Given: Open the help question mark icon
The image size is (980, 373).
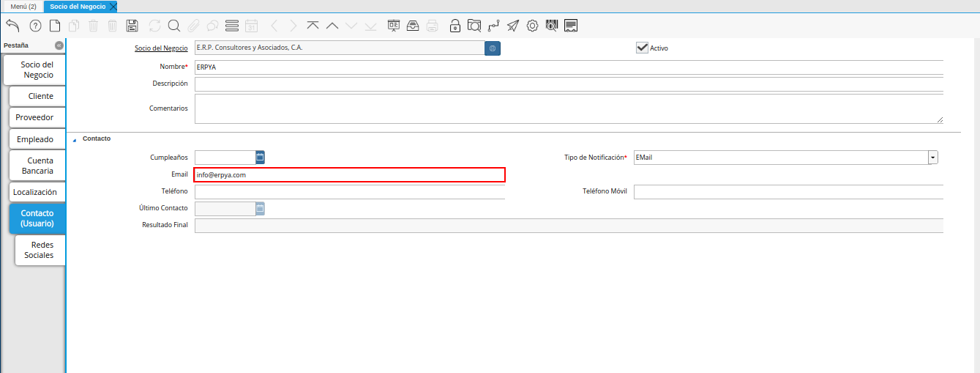Looking at the screenshot, I should pyautogui.click(x=35, y=26).
